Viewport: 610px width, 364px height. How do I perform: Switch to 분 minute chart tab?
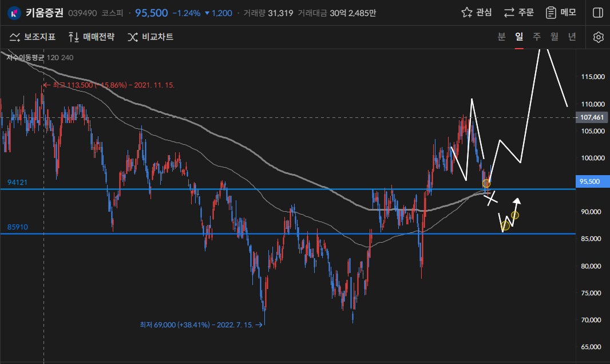pyautogui.click(x=501, y=37)
